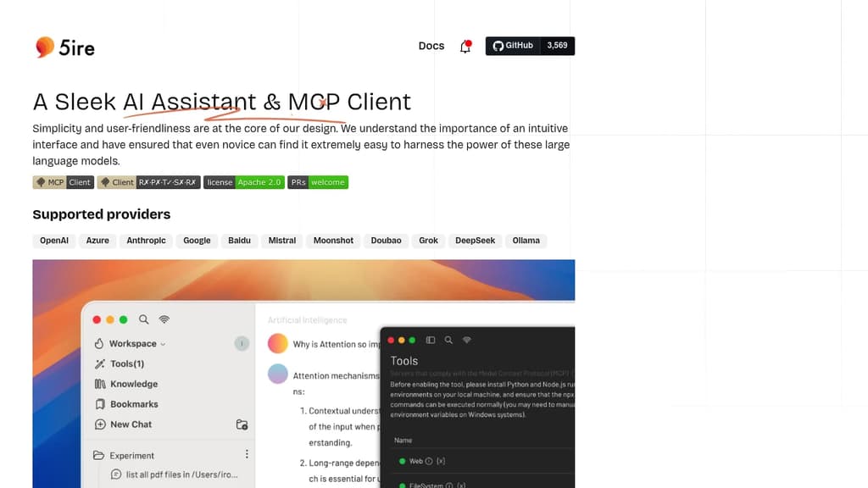Click the Experiment folder icon
Viewport: 868px width, 488px height.
[x=98, y=455]
